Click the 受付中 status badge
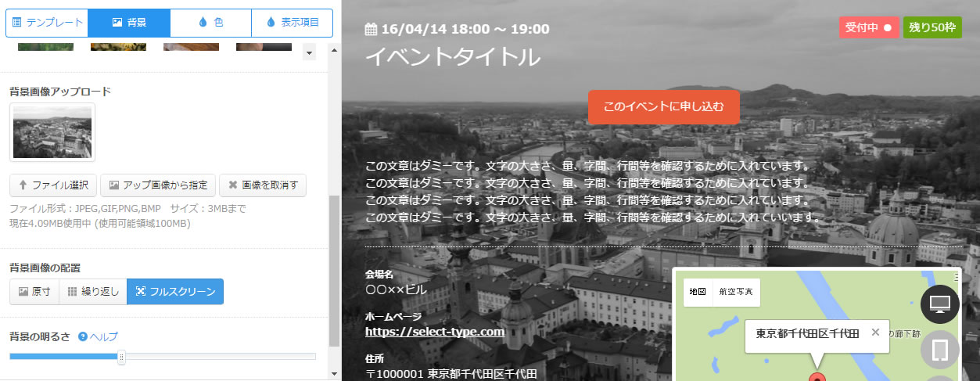This screenshot has height=381, width=980. [x=869, y=27]
